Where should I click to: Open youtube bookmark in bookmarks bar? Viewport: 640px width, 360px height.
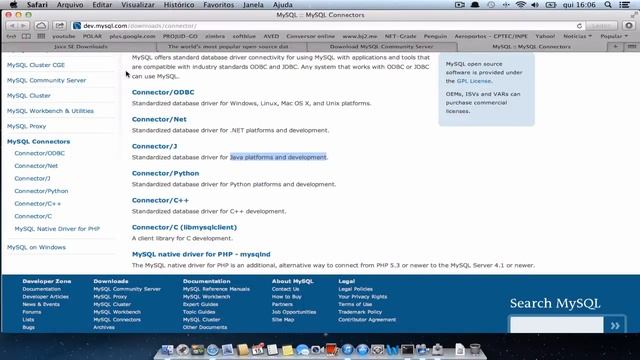64,36
